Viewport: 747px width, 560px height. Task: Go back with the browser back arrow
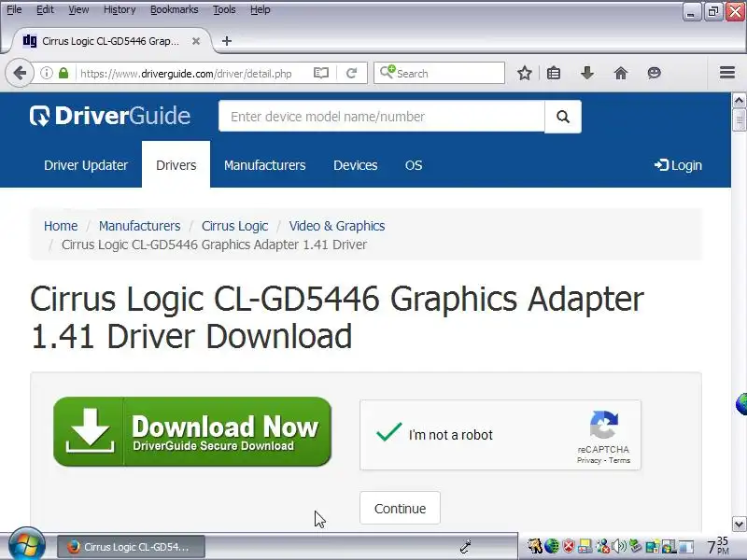[20, 74]
